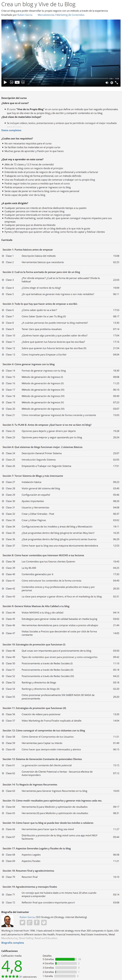Open Clase 14 Formas de generar ingresos
The image size is (122, 980).
61,371
